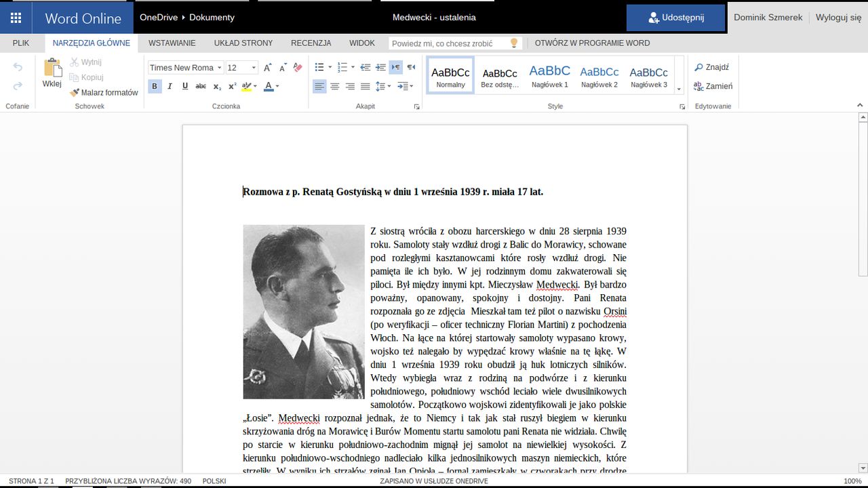Expand font color dropdown arrow
Viewport: 868px width, 488px height.
[277, 86]
